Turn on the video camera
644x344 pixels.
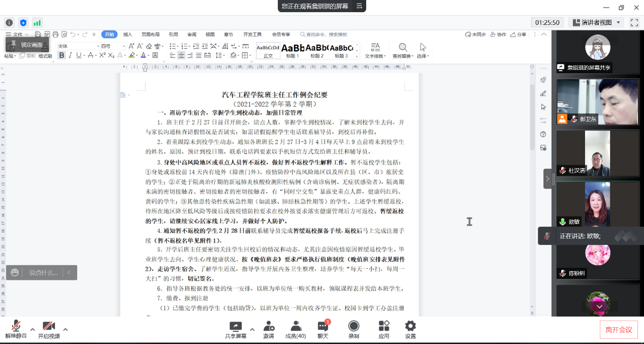coord(49,326)
